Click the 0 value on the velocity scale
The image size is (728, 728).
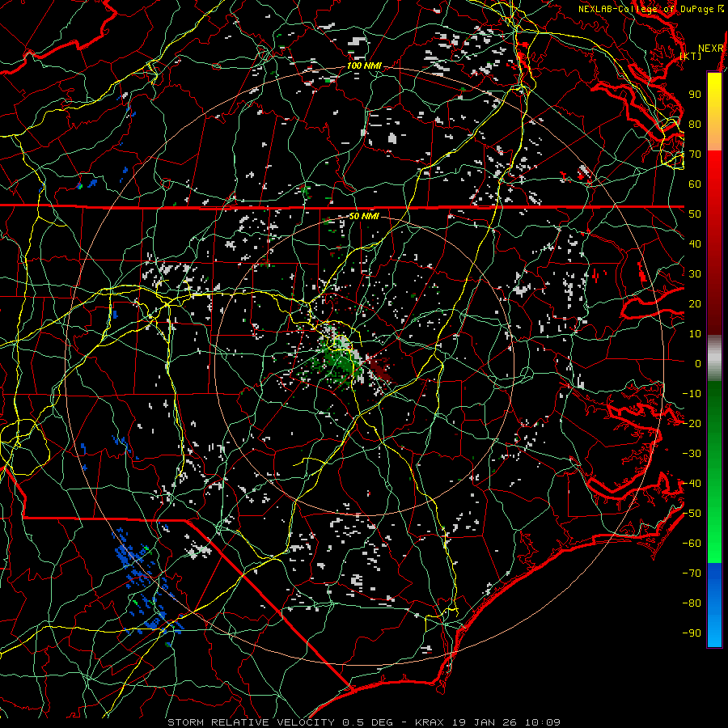tap(698, 364)
